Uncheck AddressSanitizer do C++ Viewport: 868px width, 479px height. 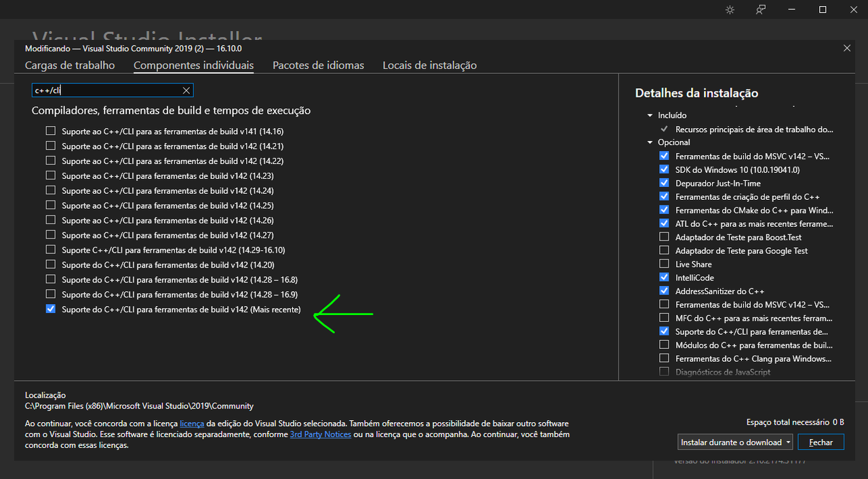tap(664, 291)
